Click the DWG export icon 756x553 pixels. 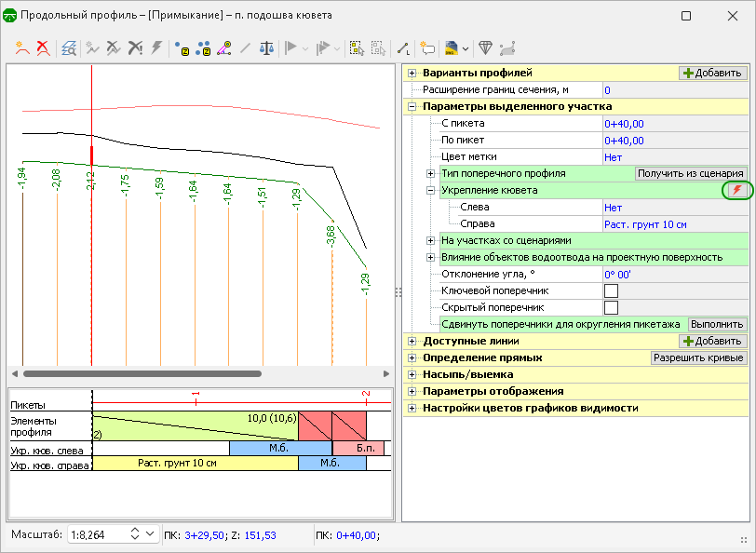coord(452,47)
